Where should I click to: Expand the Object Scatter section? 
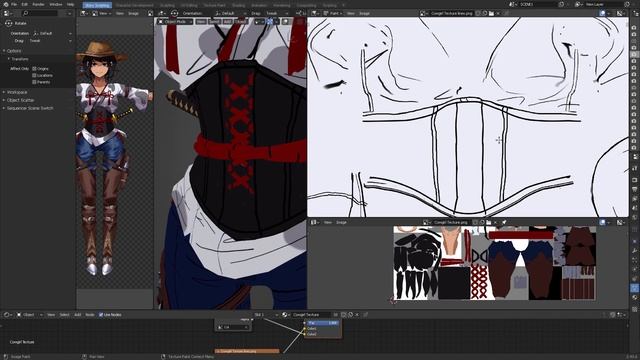pyautogui.click(x=19, y=100)
